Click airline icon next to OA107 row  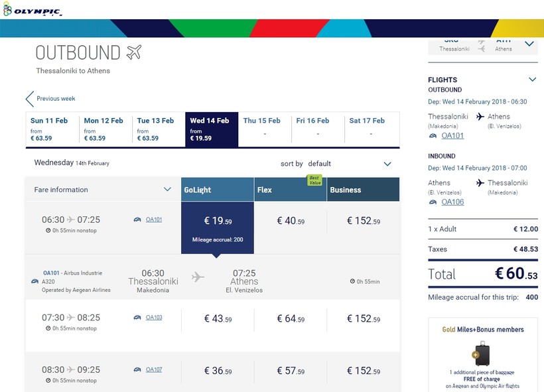(137, 370)
